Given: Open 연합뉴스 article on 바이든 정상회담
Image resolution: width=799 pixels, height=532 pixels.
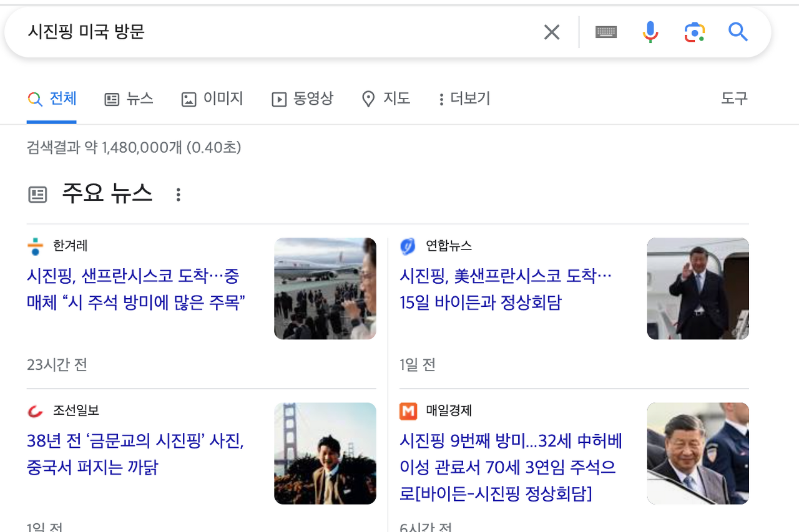Looking at the screenshot, I should [506, 289].
